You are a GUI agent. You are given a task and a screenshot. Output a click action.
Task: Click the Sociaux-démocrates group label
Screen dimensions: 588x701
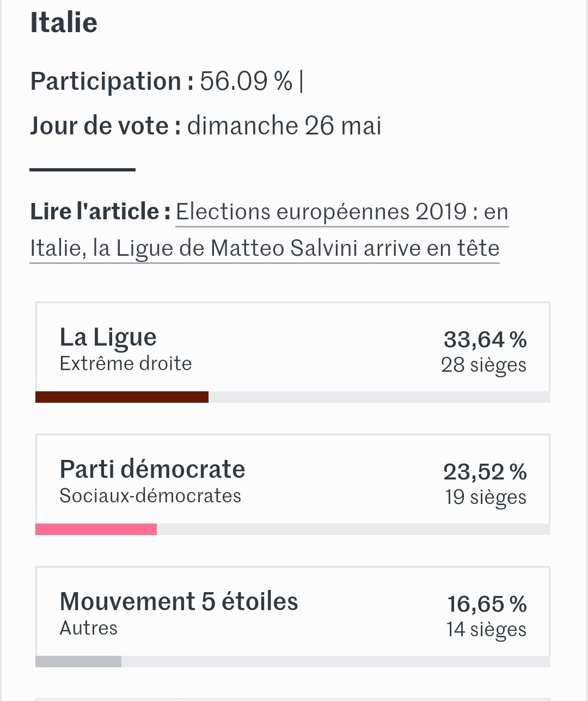point(150,496)
